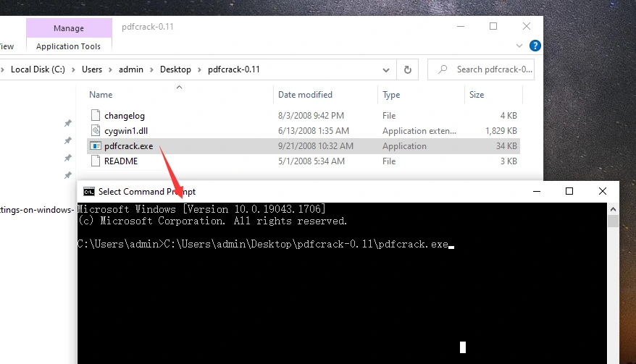636x364 pixels.
Task: Expand the chevron after Desktop in path
Action: [x=199, y=69]
